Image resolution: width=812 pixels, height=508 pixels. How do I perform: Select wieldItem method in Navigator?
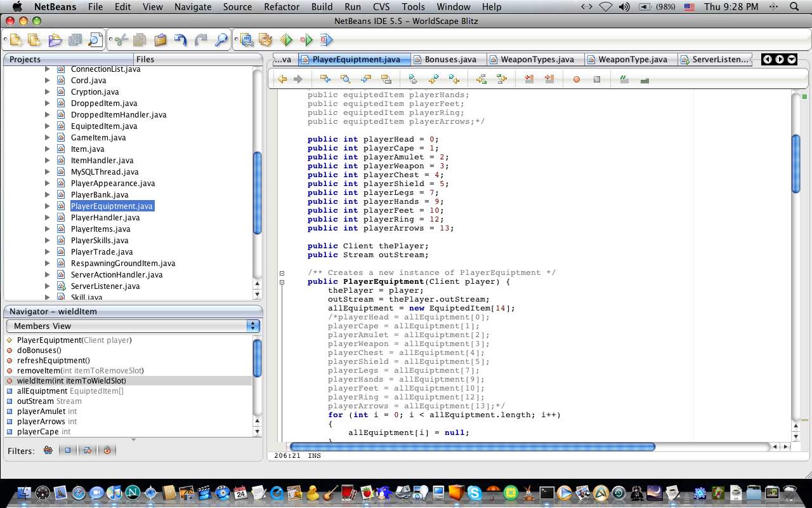tap(129, 381)
